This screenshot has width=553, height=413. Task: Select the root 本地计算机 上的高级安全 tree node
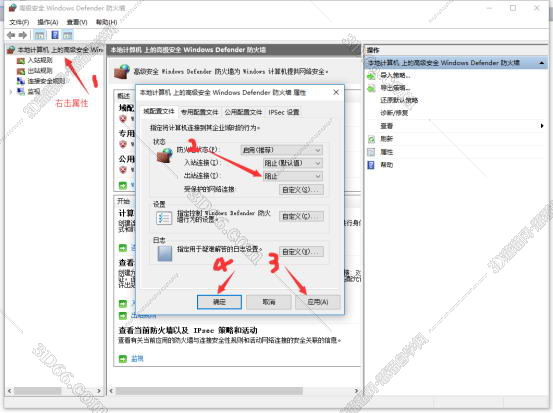click(x=59, y=50)
